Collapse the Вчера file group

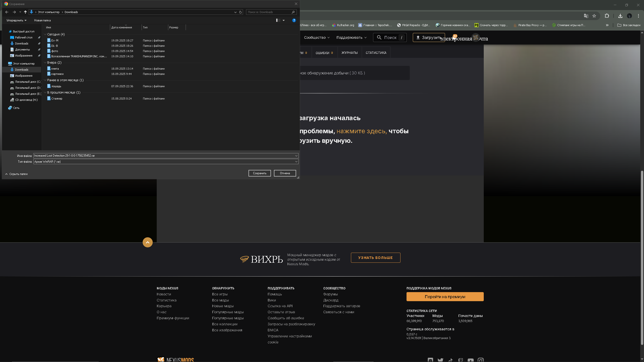click(x=45, y=63)
